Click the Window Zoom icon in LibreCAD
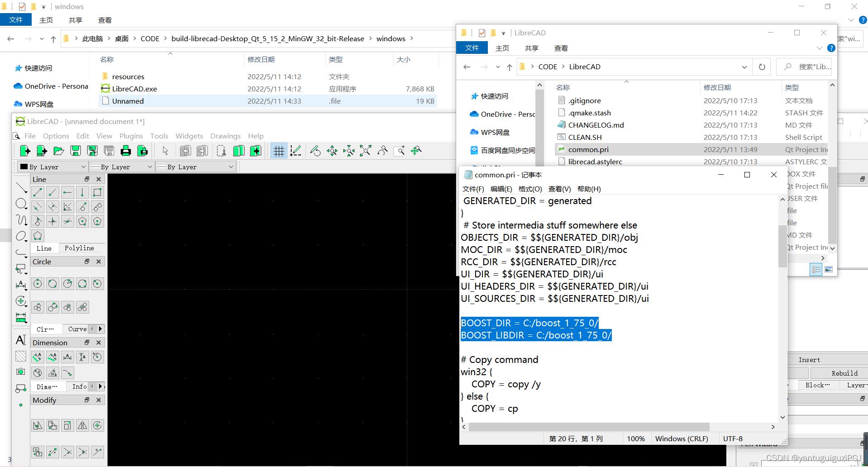This screenshot has width=868, height=467. (x=399, y=151)
